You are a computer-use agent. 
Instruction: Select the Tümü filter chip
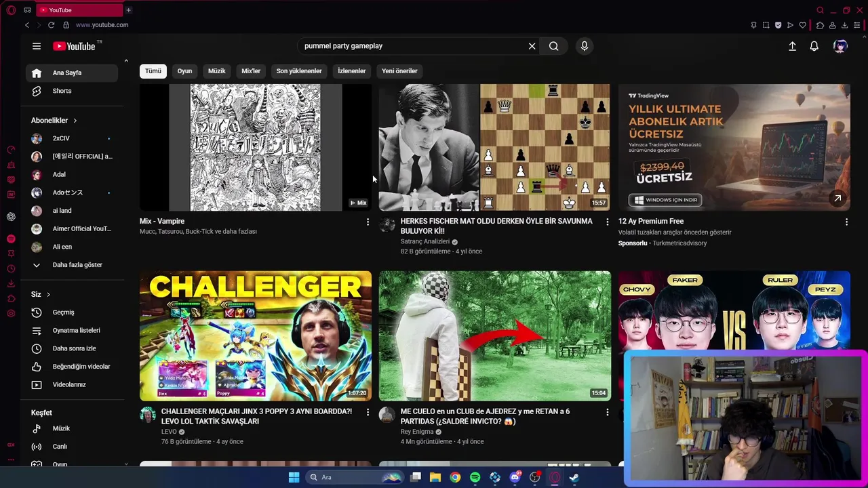click(153, 71)
